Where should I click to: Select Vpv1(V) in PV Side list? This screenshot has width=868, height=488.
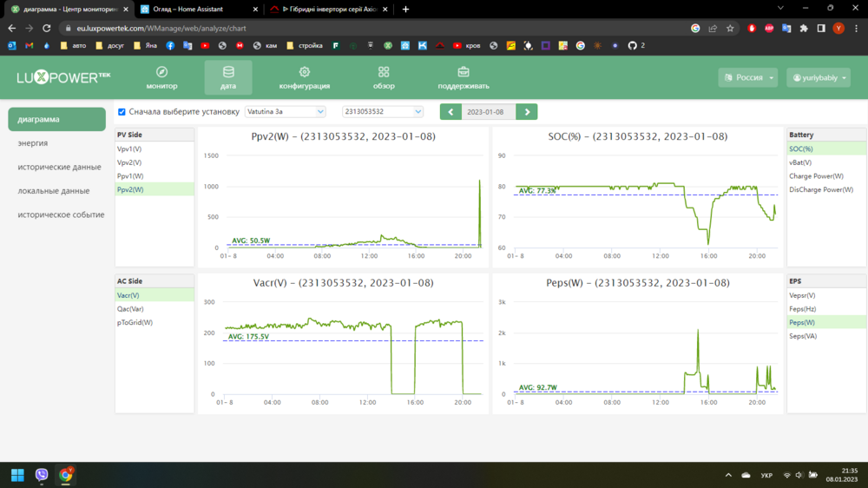click(129, 149)
